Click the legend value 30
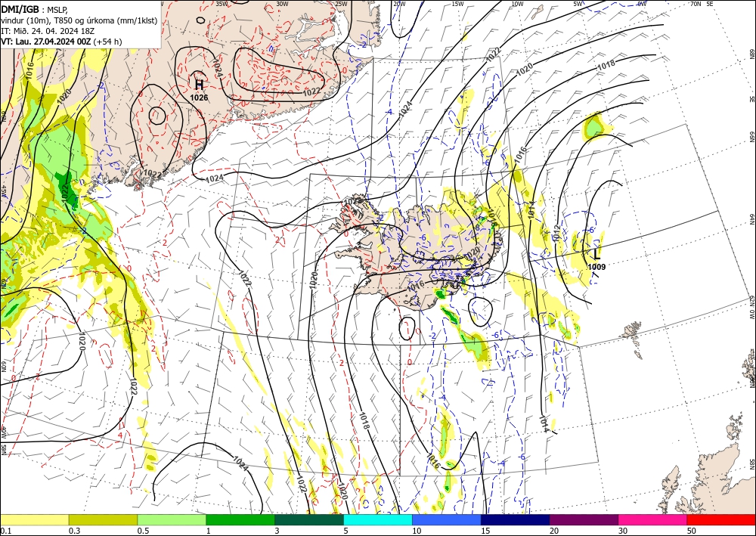 pos(623,531)
